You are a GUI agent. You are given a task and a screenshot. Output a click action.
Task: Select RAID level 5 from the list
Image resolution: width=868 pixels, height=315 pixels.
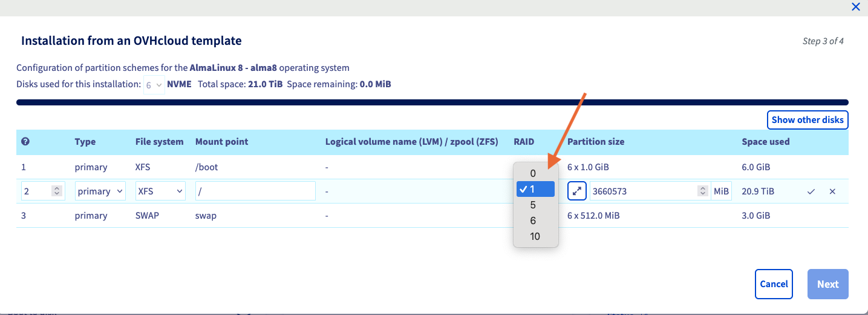point(535,205)
